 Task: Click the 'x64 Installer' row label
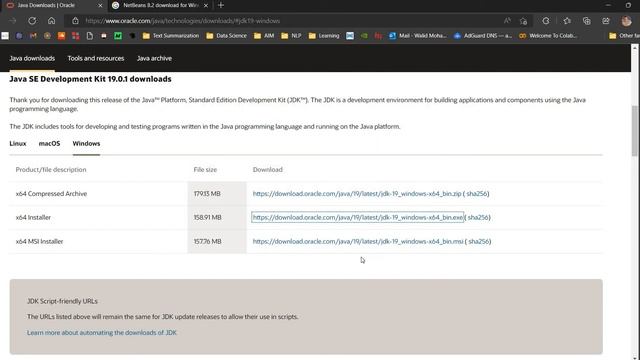pos(33,218)
